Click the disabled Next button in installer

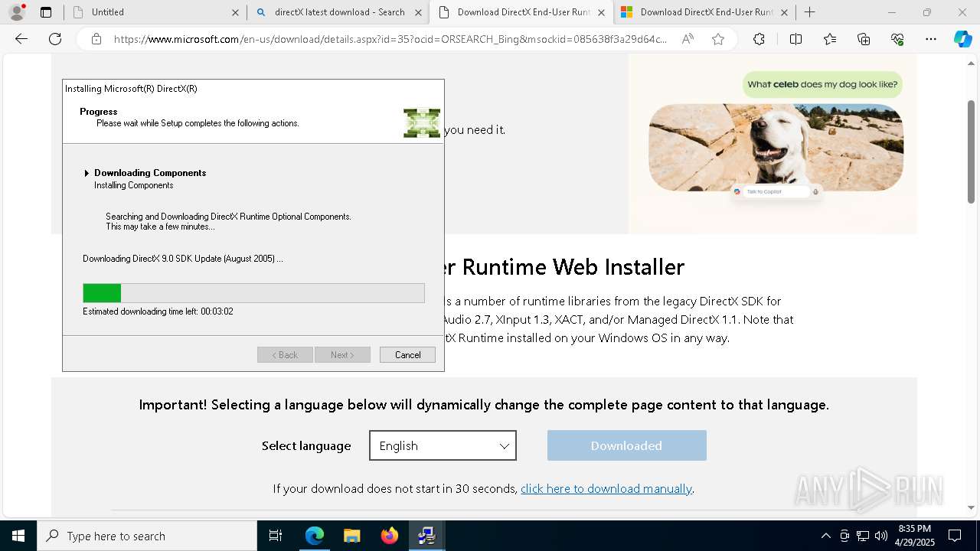click(x=342, y=355)
